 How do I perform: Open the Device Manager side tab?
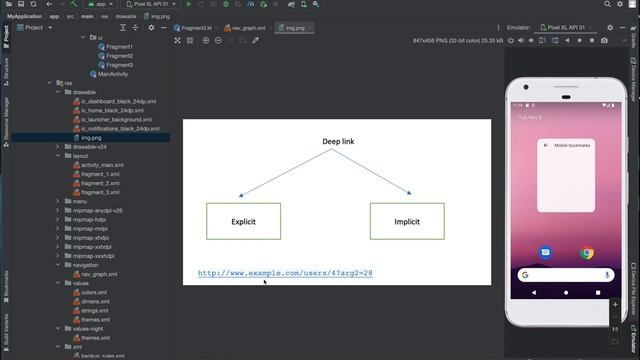coord(633,79)
